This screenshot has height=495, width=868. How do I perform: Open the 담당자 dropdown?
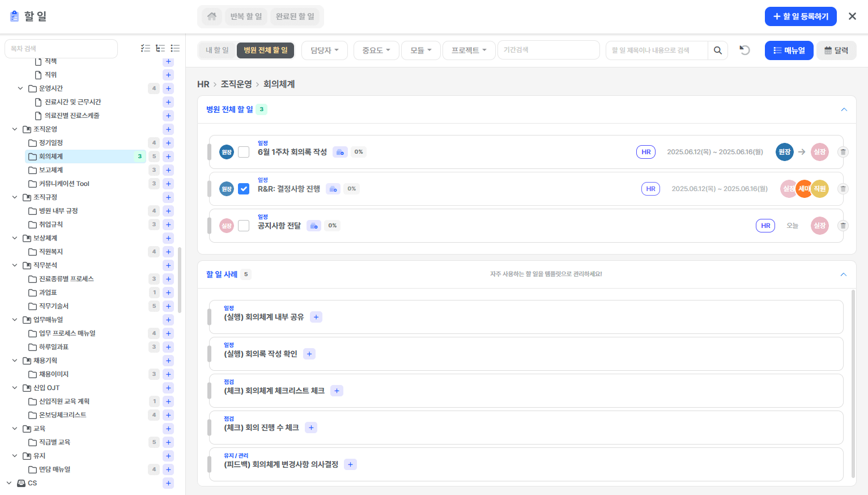pos(325,50)
